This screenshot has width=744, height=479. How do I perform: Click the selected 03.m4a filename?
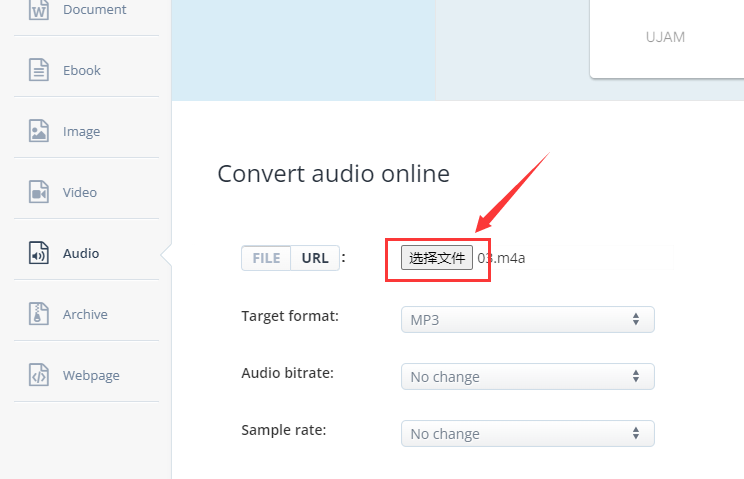tap(501, 258)
